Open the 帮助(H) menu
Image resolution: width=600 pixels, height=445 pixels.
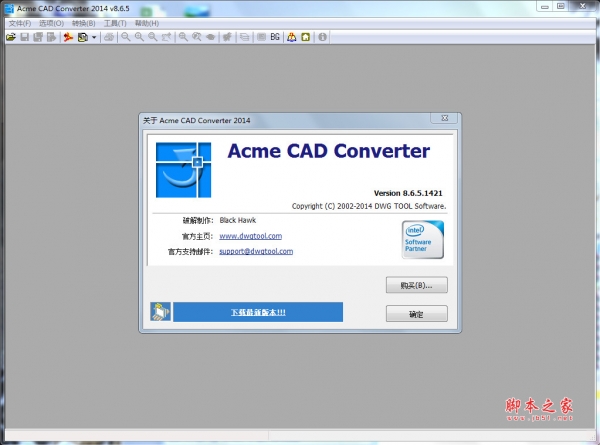point(147,23)
